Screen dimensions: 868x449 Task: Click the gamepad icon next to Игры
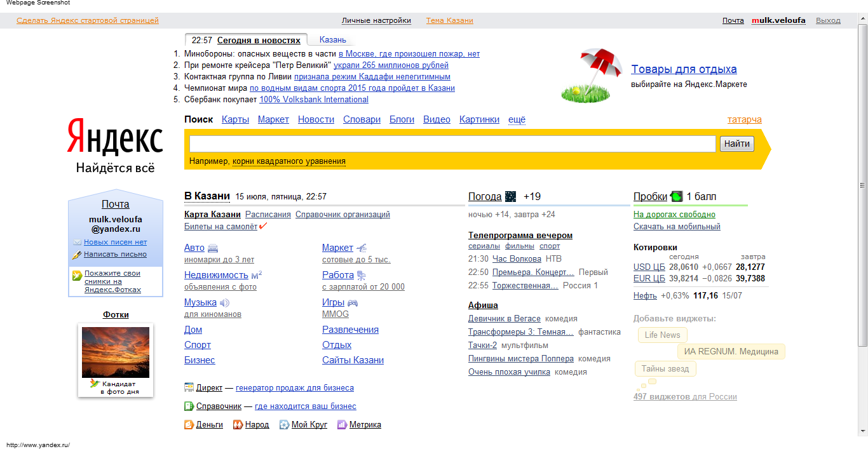click(x=353, y=303)
